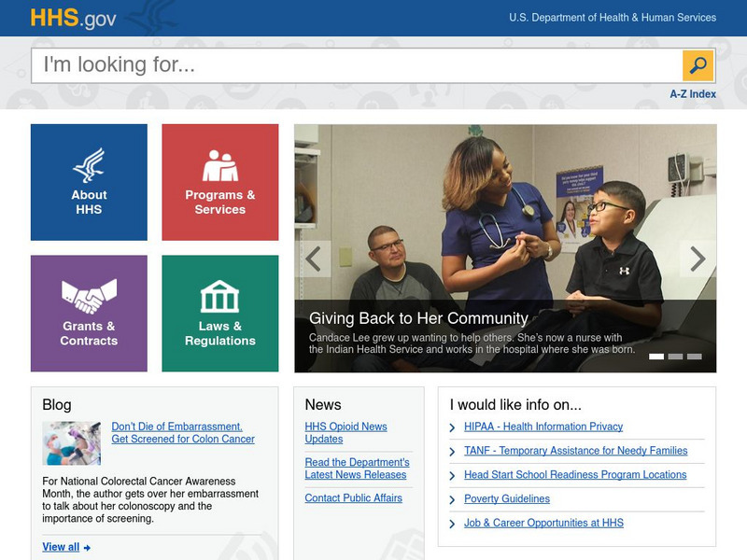Select the second carousel slide indicator

point(675,357)
